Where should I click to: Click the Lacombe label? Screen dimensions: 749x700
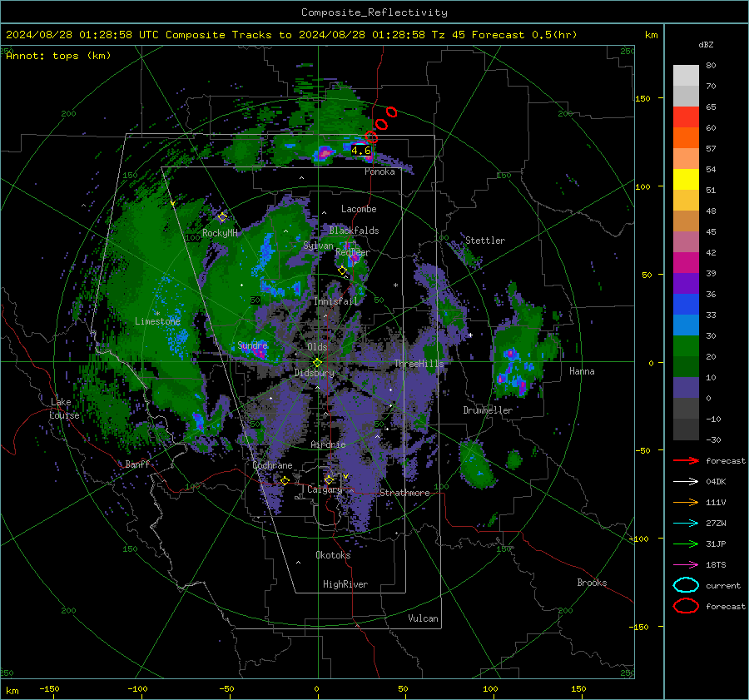[359, 209]
